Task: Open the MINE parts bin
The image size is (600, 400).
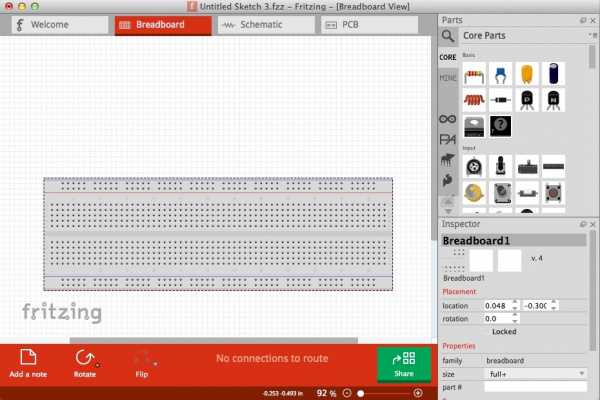Action: pos(448,78)
